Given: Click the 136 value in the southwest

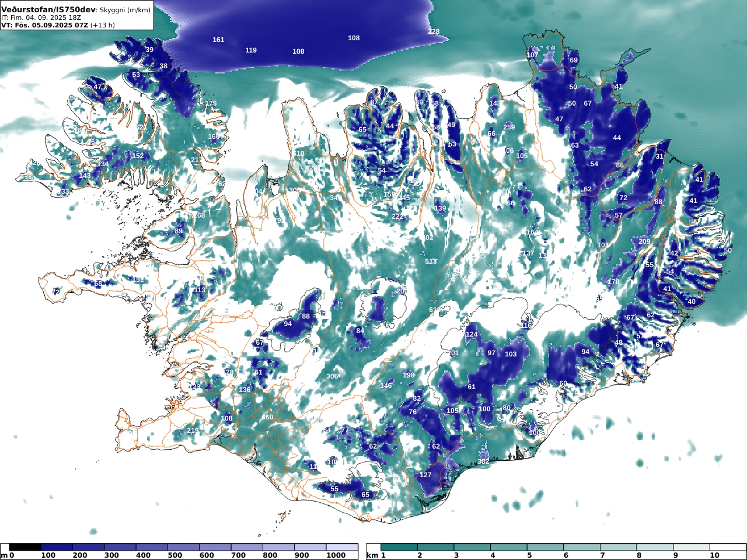Looking at the screenshot, I should [245, 390].
